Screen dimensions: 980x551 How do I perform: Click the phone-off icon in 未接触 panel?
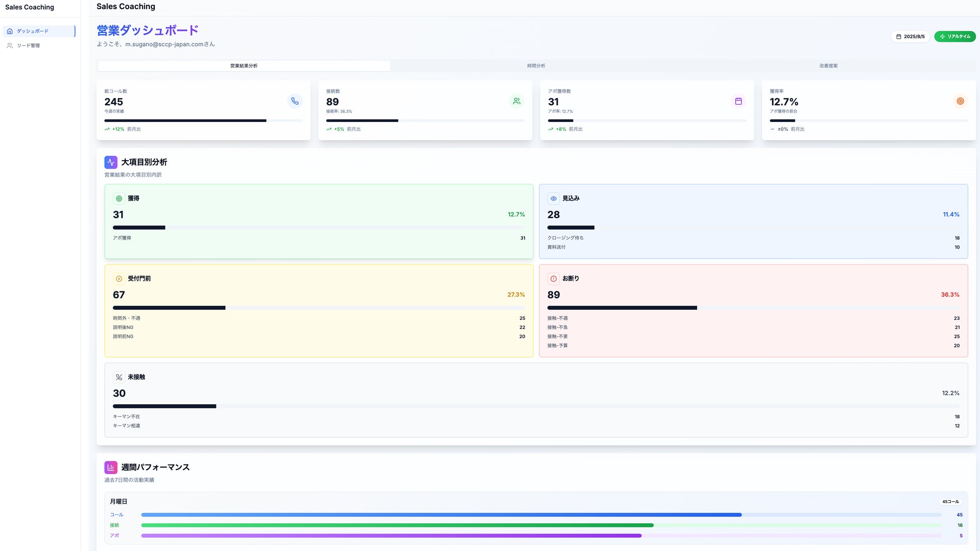[x=119, y=377]
